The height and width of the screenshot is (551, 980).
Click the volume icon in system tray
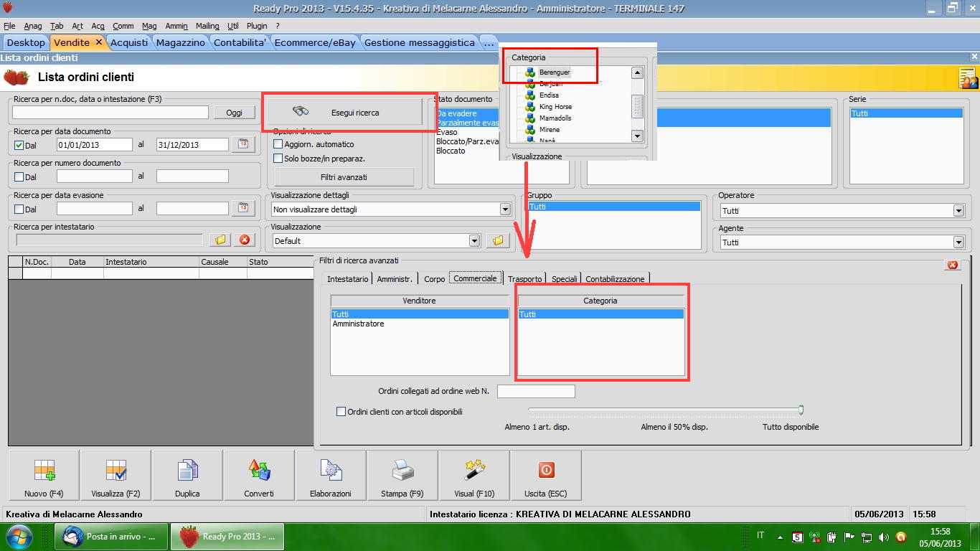click(x=883, y=537)
